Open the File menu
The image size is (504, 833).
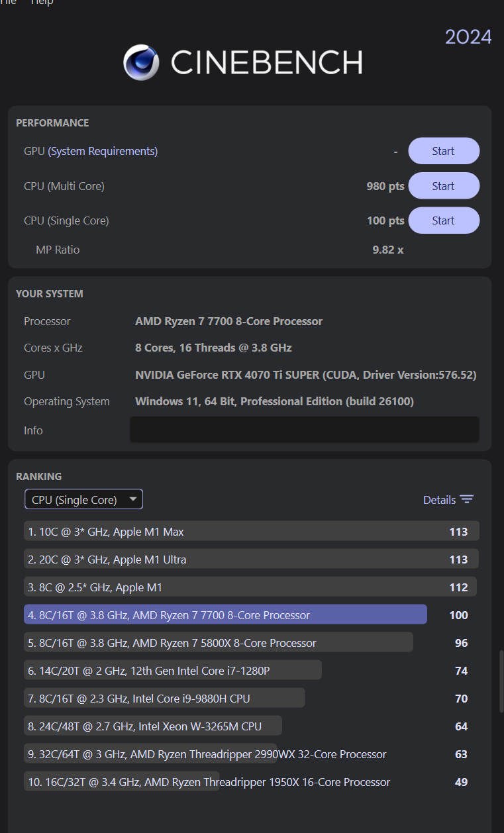(8, 3)
